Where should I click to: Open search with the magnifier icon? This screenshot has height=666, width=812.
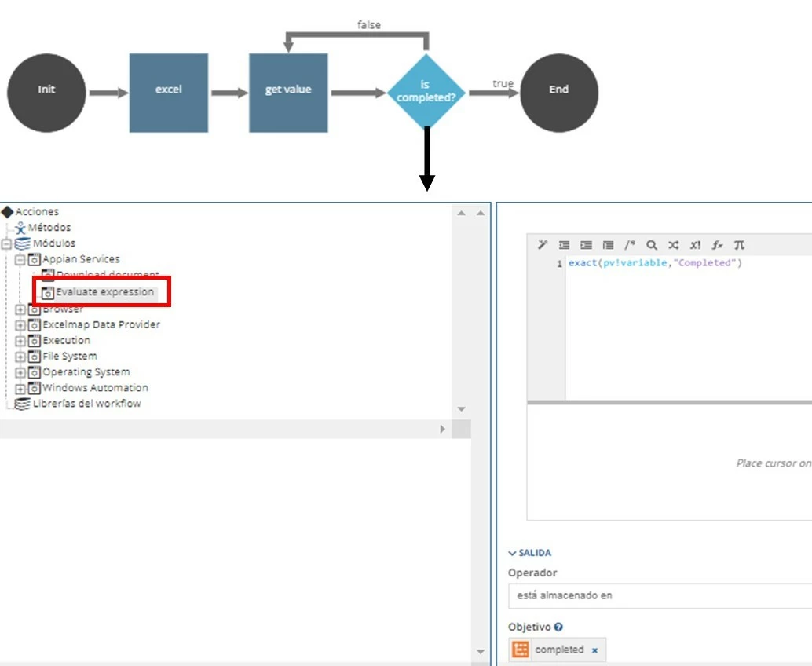(652, 245)
